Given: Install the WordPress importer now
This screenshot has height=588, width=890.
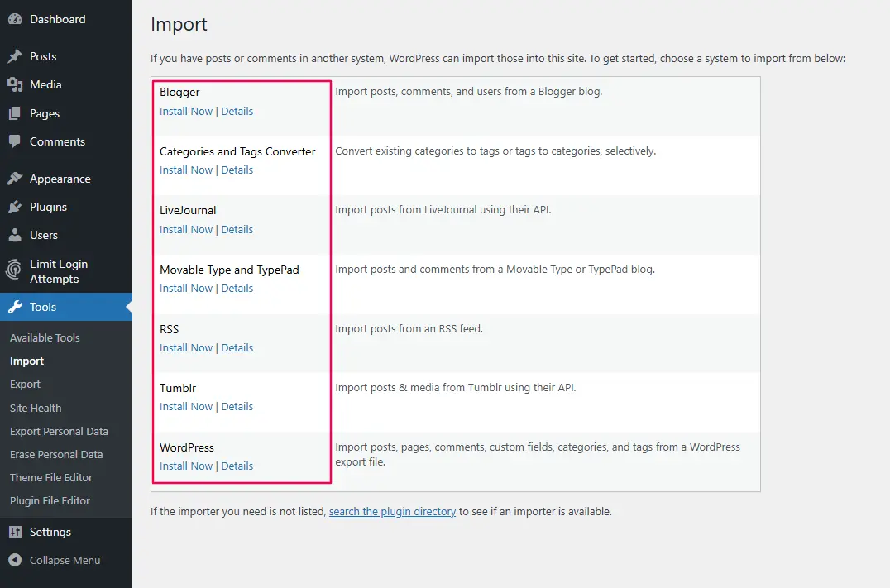Looking at the screenshot, I should pyautogui.click(x=185, y=466).
